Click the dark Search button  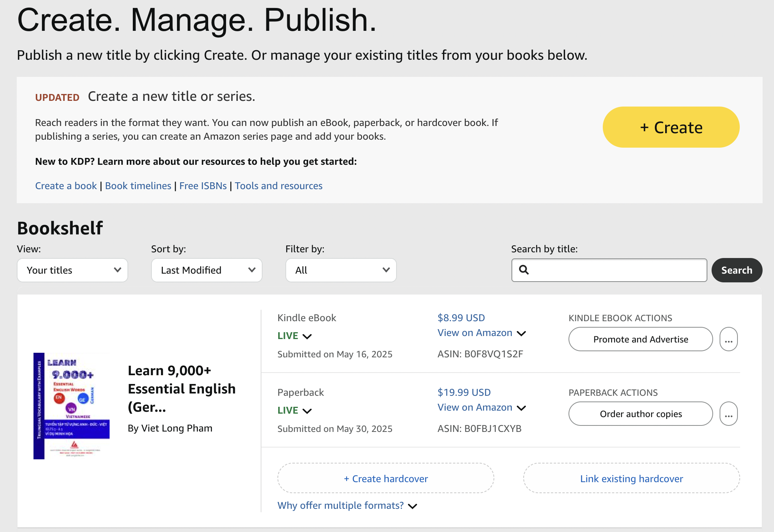pyautogui.click(x=737, y=270)
